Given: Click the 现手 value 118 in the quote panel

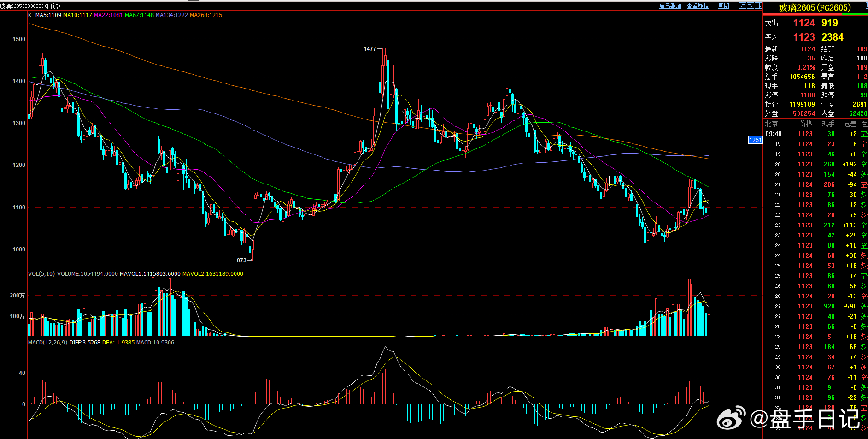Looking at the screenshot, I should click(809, 86).
